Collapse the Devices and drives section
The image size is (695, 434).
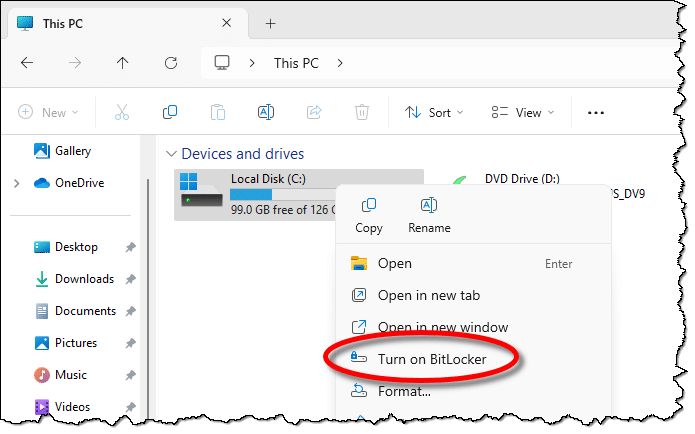(168, 154)
